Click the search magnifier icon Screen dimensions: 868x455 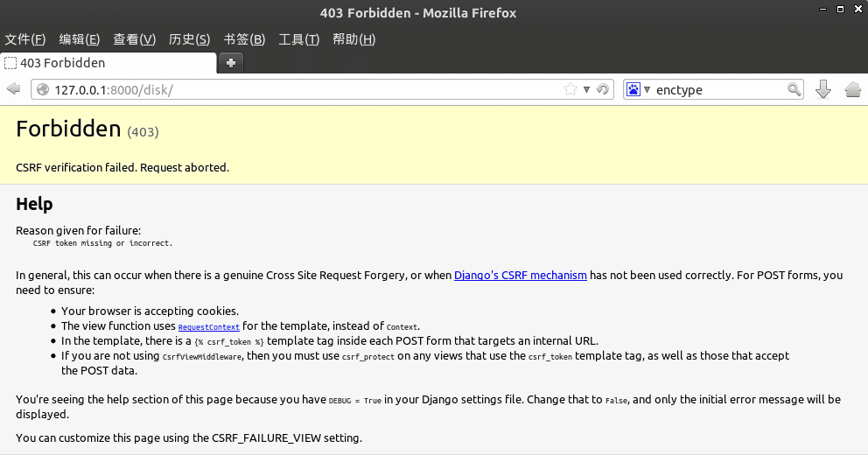click(794, 89)
